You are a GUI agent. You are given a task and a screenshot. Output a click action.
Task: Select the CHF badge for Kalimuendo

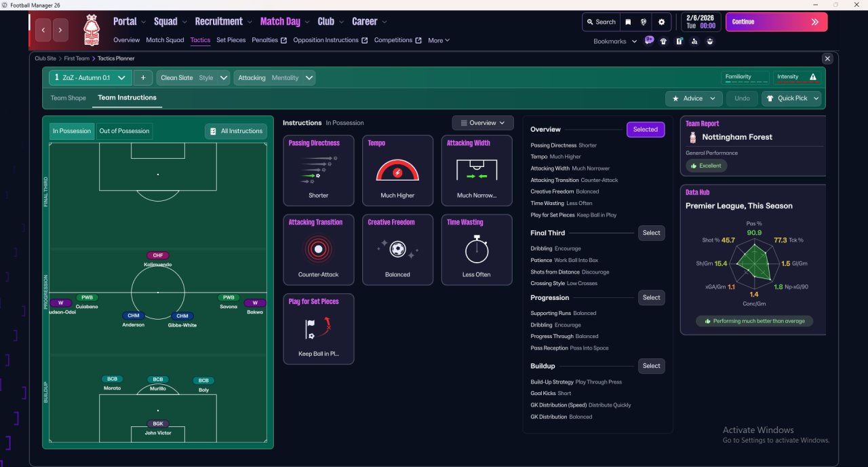(x=157, y=255)
